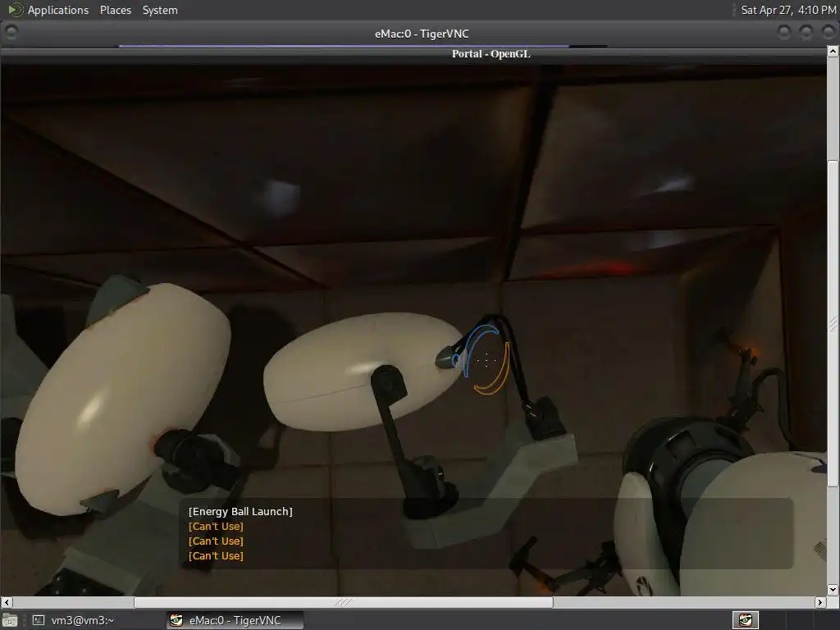Click the green Applications menu logo icon
840x630 pixels.
click(15, 10)
